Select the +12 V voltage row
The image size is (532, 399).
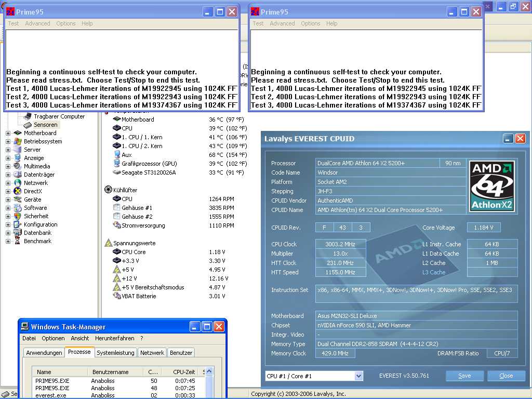(170, 278)
